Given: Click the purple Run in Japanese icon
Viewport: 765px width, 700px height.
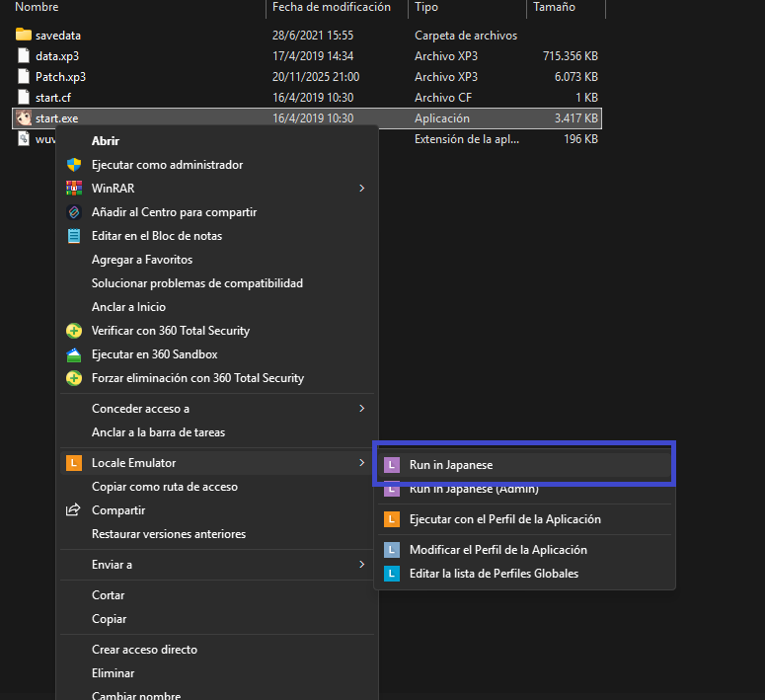Looking at the screenshot, I should 391,464.
